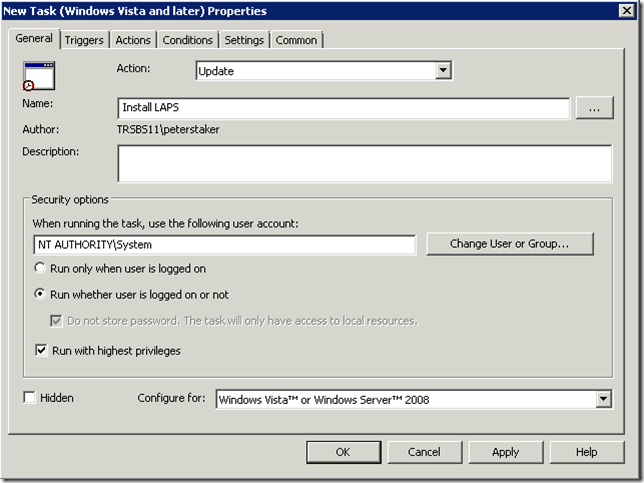Go to the Conditions tab
Image resolution: width=644 pixels, height=483 pixels.
coord(188,40)
